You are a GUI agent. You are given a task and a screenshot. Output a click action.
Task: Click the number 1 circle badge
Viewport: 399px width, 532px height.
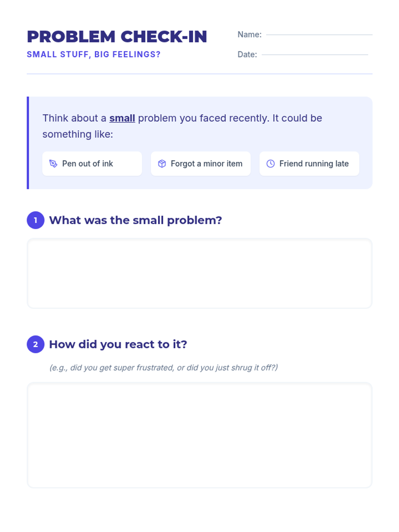36,220
